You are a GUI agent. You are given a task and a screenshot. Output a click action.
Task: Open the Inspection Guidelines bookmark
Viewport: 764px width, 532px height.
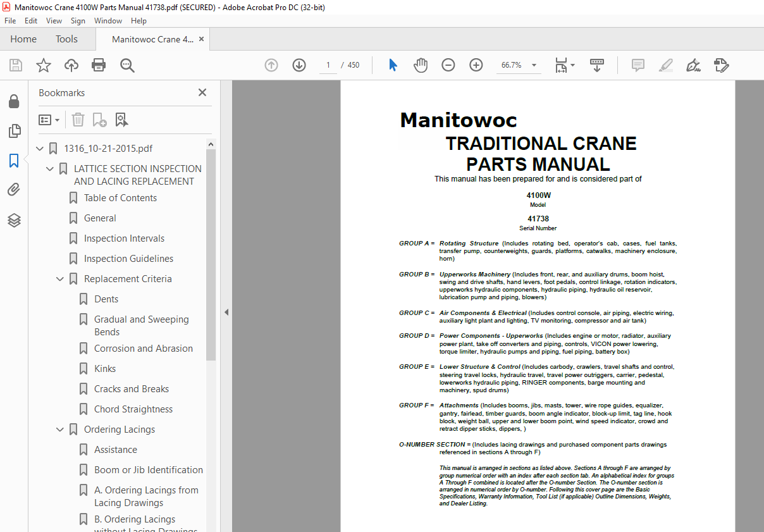128,259
